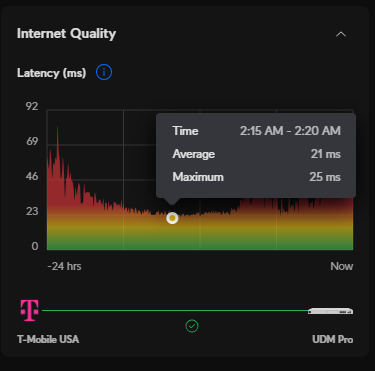Click the tooltip Average 21 ms row

click(x=256, y=154)
